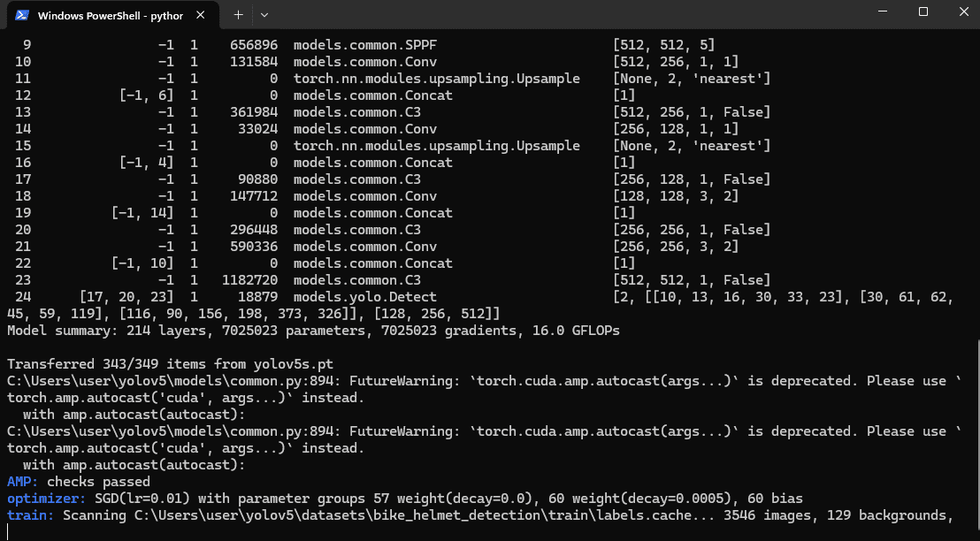This screenshot has width=980, height=541.
Task: Click the first common.py:894 FutureWarning path
Action: point(173,381)
